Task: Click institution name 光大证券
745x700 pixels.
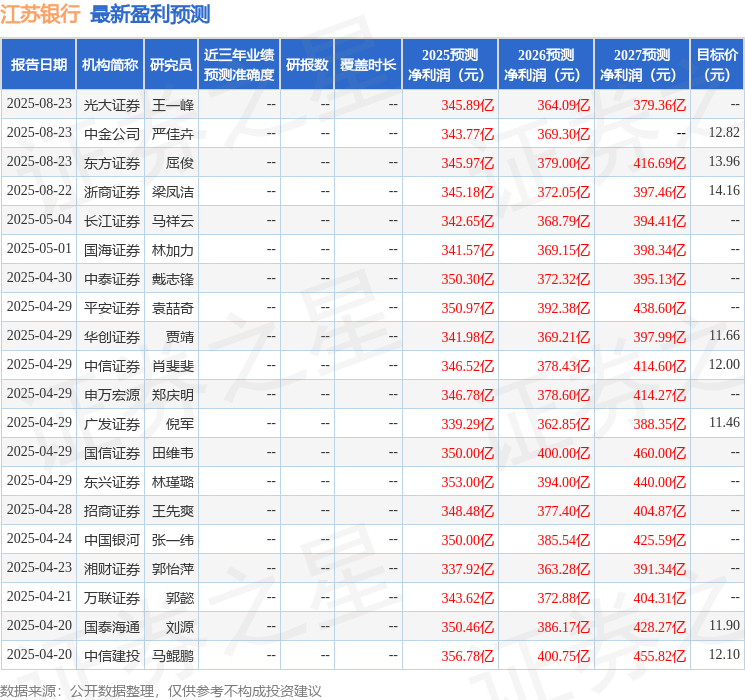Action: click(112, 105)
